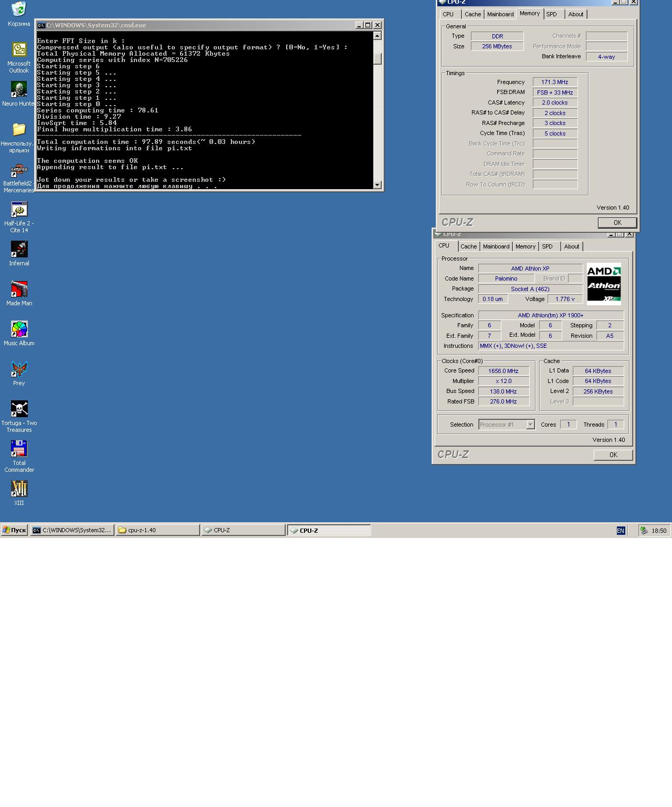Image resolution: width=672 pixels, height=807 pixels.
Task: Select About tab in upper CPU-Z window
Action: click(576, 14)
